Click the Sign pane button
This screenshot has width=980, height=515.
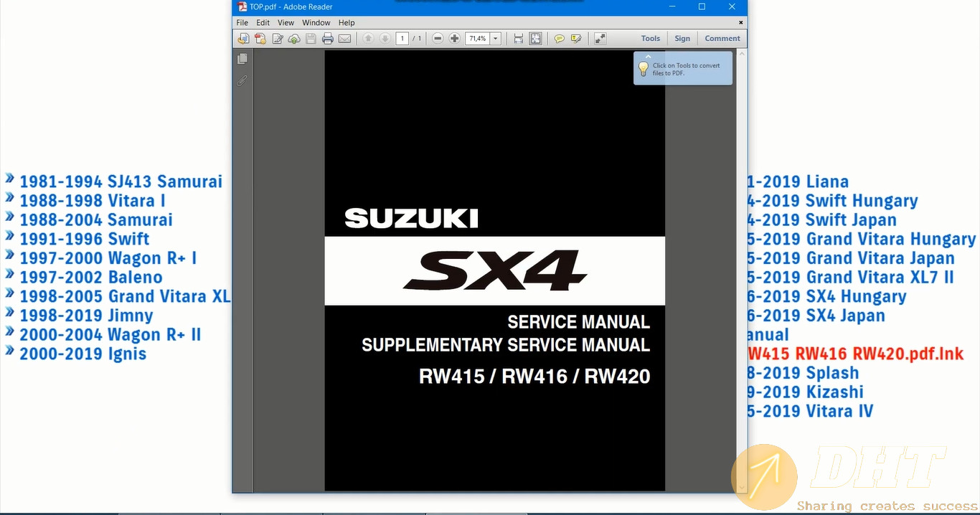click(682, 39)
